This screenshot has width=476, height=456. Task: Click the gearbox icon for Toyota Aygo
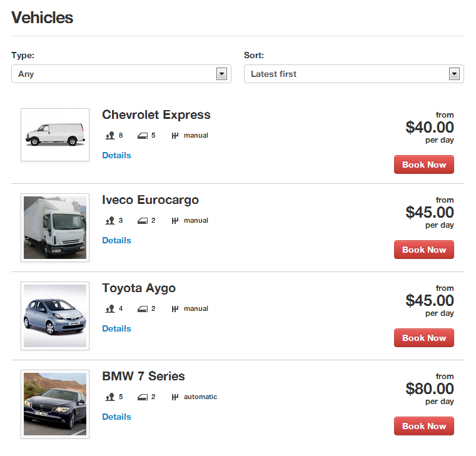click(175, 309)
